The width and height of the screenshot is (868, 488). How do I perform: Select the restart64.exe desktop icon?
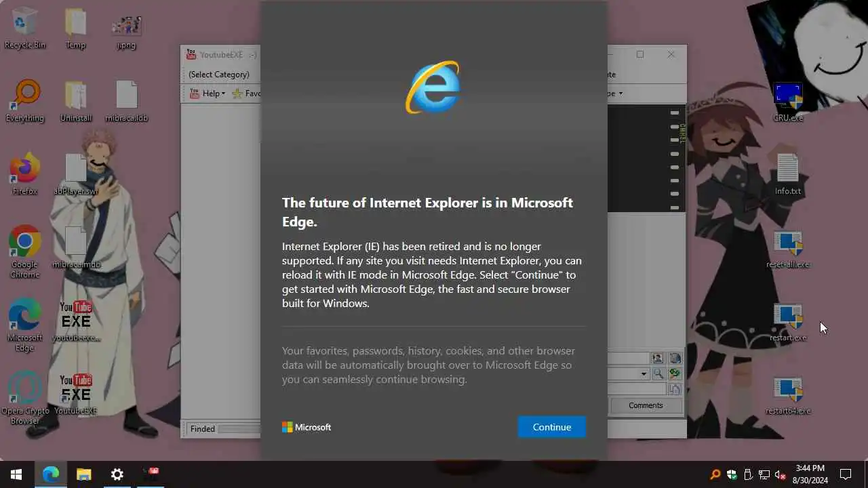[788, 394]
